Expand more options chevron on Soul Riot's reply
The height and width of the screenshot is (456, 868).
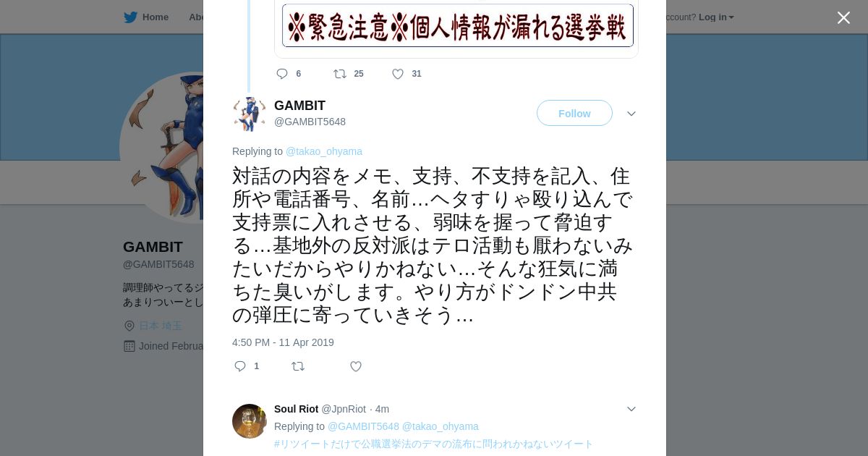pos(631,409)
